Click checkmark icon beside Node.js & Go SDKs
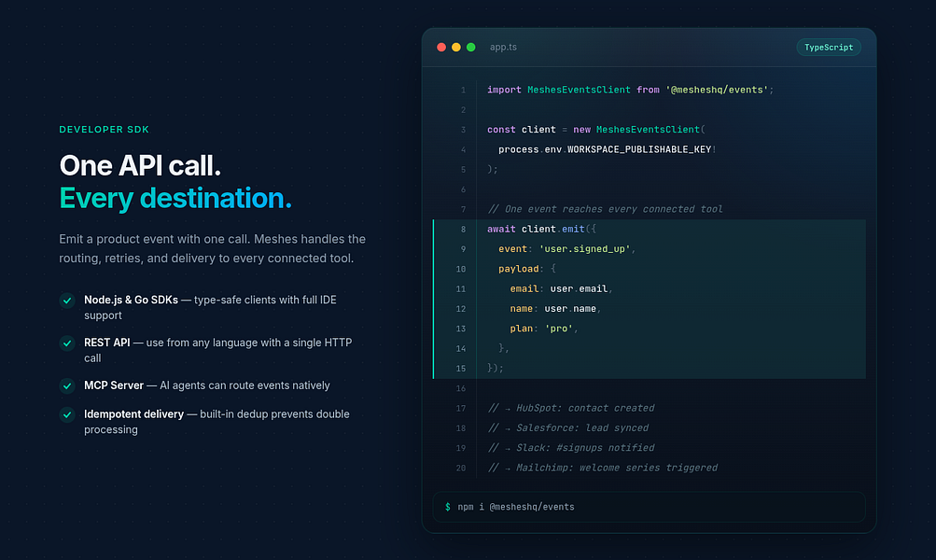The width and height of the screenshot is (936, 560). [x=67, y=301]
